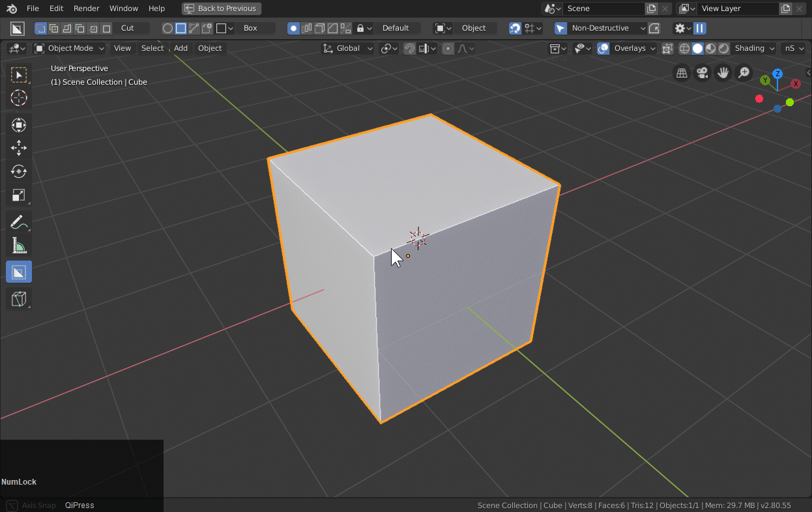Enable rendered viewport shading sphere

[723, 48]
